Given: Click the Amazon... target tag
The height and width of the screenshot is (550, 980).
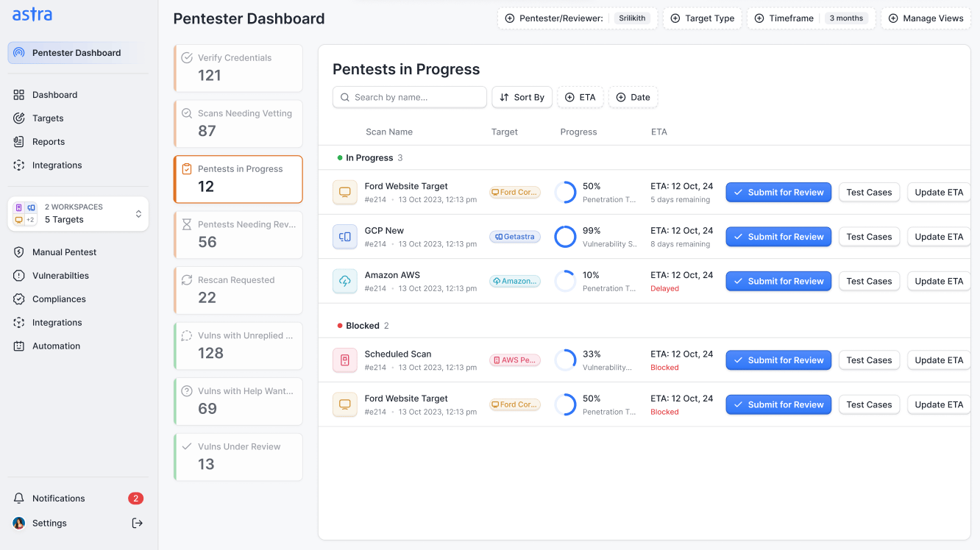Looking at the screenshot, I should coord(515,281).
